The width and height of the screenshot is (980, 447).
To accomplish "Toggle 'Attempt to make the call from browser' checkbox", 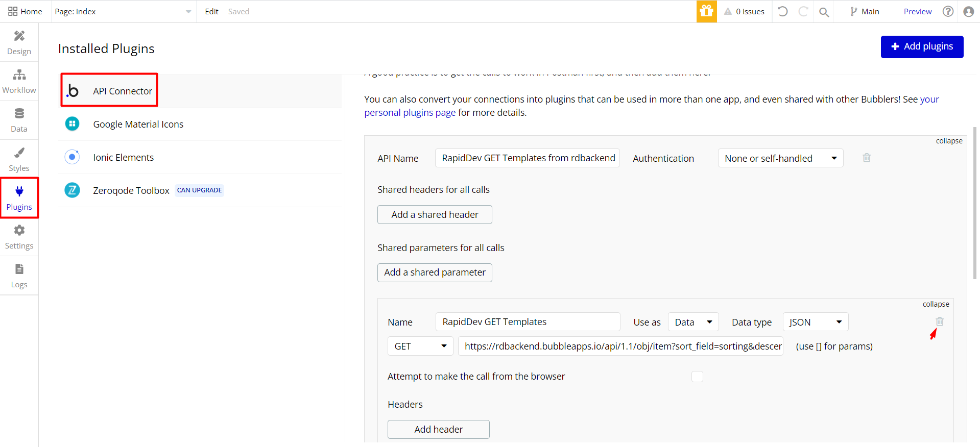I will coord(697,377).
